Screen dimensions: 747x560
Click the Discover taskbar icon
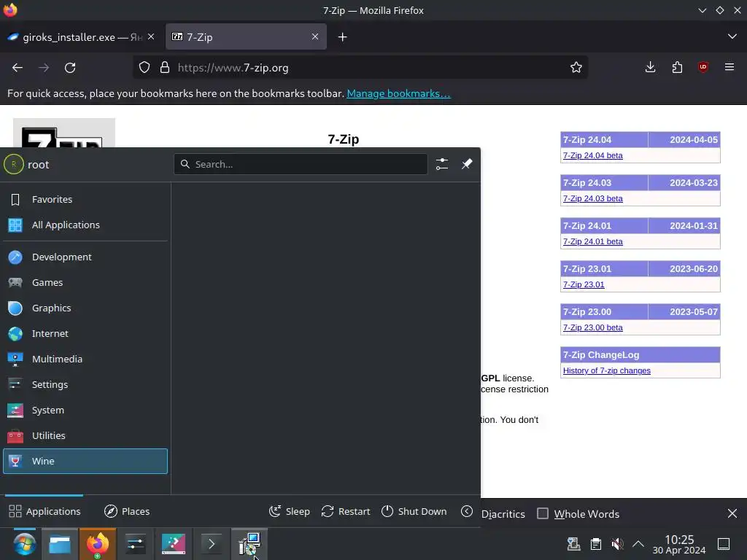click(174, 544)
